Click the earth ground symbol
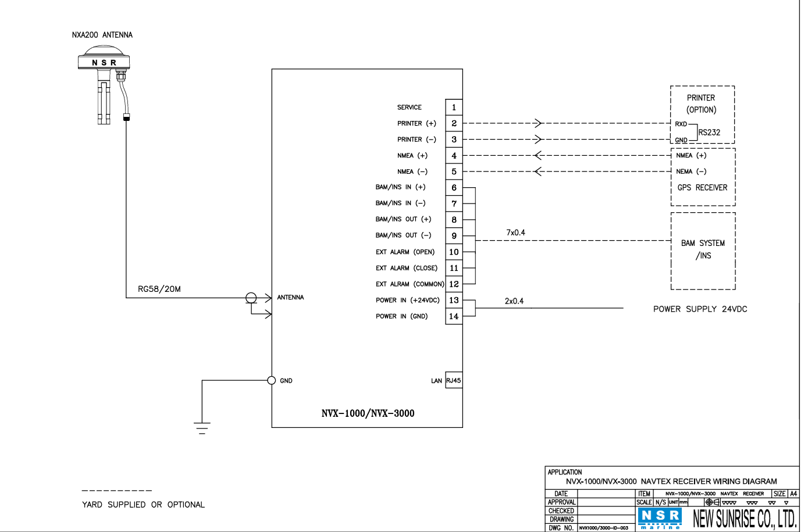 pyautogui.click(x=202, y=429)
